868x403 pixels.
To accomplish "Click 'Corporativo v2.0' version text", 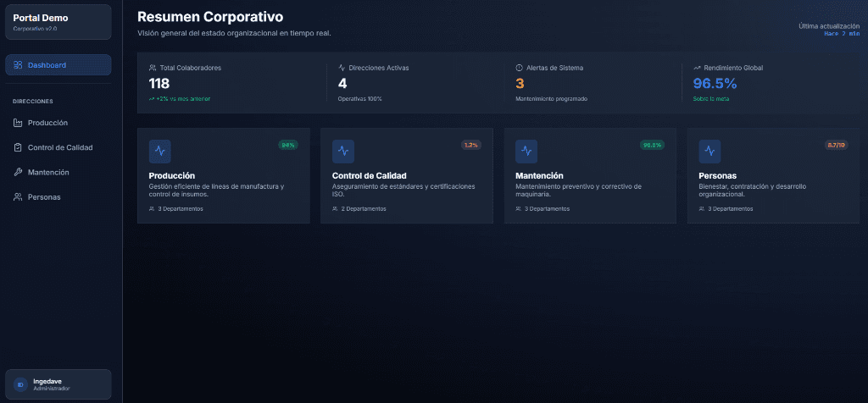I will point(35,28).
